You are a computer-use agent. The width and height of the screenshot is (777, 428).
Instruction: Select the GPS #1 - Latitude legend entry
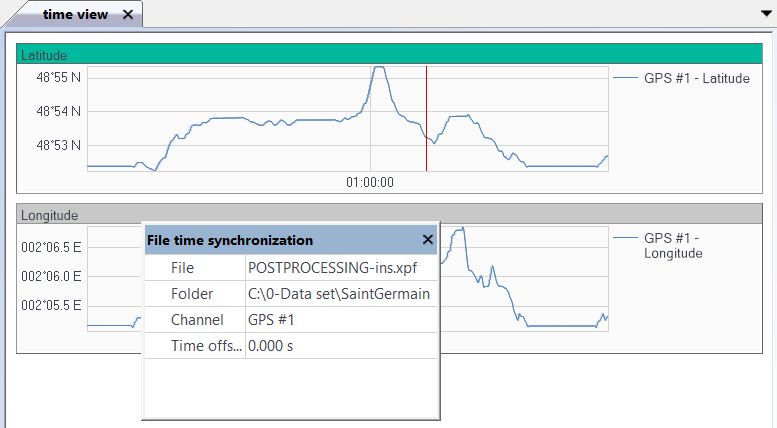[697, 79]
